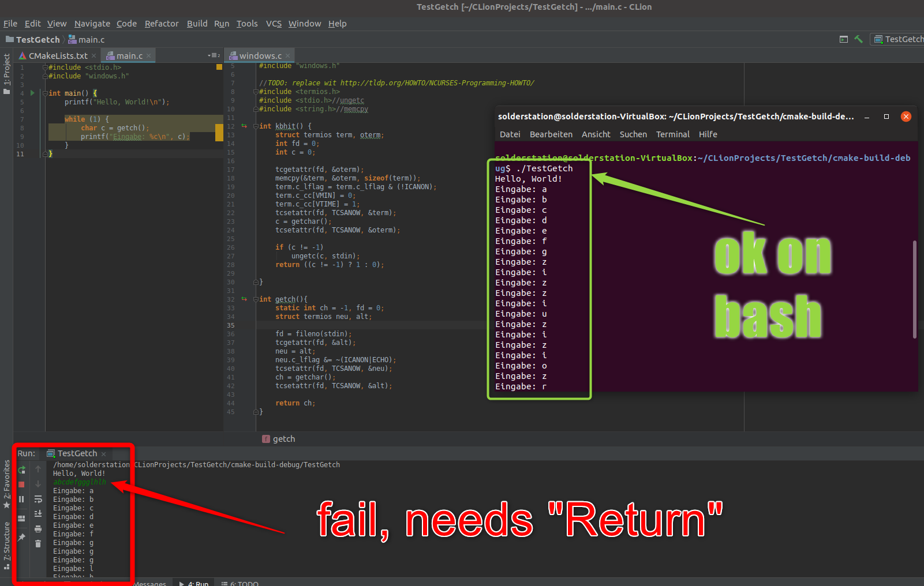Click the green build hammer icon
Image resolution: width=924 pixels, height=586 pixels.
click(x=859, y=39)
